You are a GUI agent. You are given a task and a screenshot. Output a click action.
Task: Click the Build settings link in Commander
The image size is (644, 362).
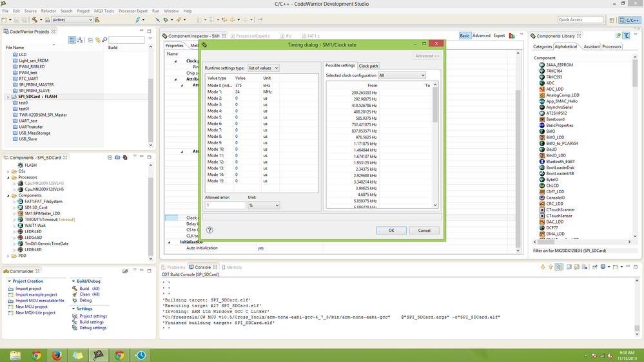click(91, 322)
